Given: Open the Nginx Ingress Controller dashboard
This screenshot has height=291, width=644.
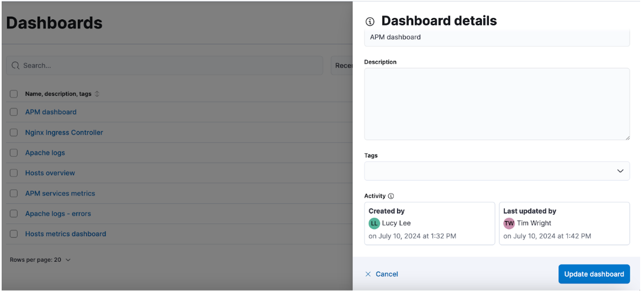Looking at the screenshot, I should click(64, 132).
